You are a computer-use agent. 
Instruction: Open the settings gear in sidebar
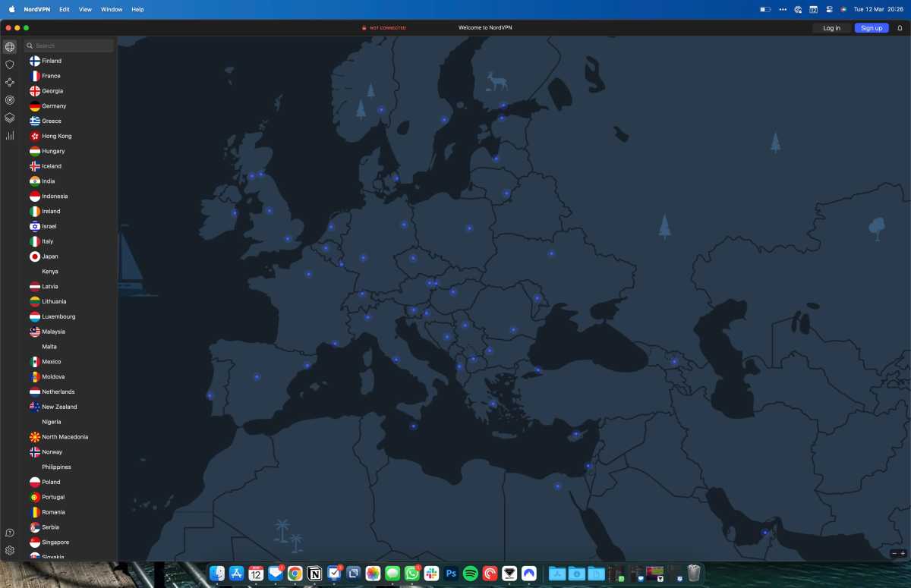point(10,551)
